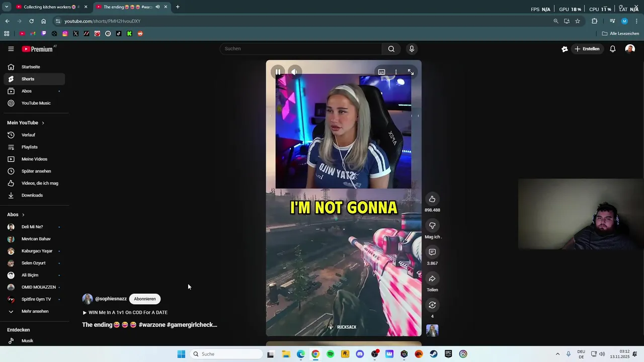Open the Selen Ozyurt subscription
The height and width of the screenshot is (362, 644).
34,263
